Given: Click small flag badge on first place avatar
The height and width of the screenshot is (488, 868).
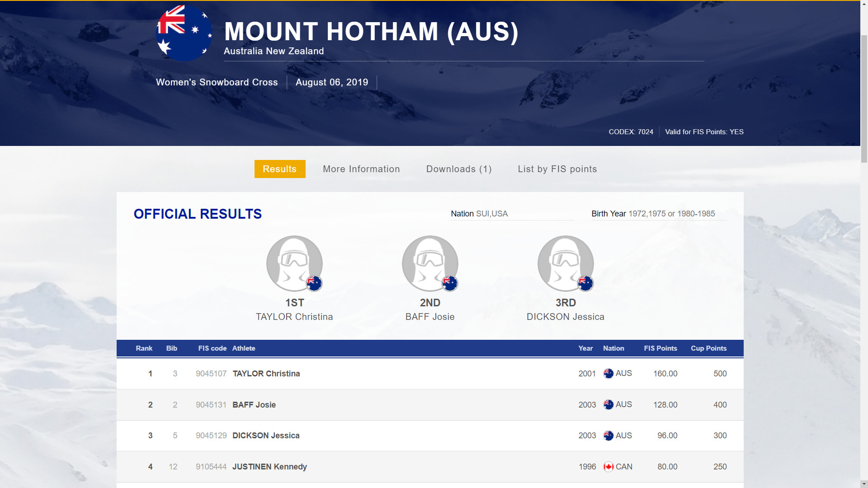Looking at the screenshot, I should [x=314, y=283].
